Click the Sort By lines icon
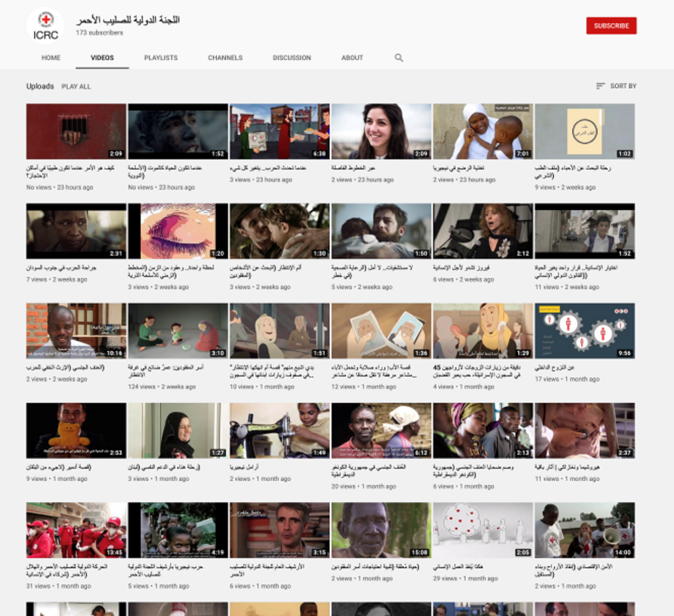The image size is (674, 616). click(x=600, y=86)
